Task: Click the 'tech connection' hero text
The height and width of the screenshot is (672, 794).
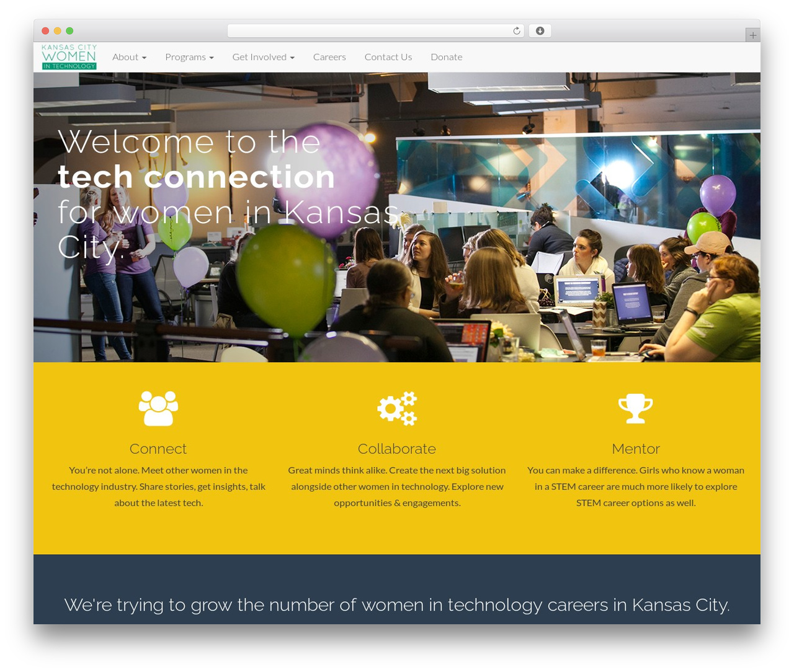Action: pos(197,177)
